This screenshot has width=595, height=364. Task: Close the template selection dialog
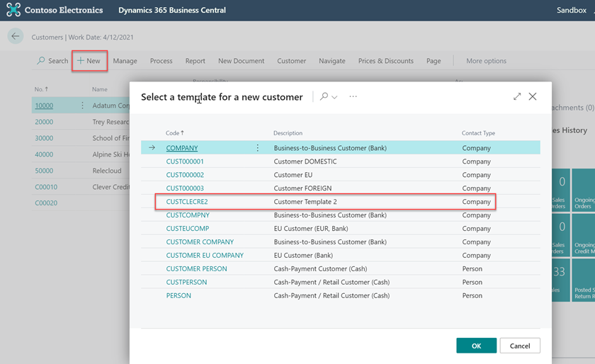(533, 96)
